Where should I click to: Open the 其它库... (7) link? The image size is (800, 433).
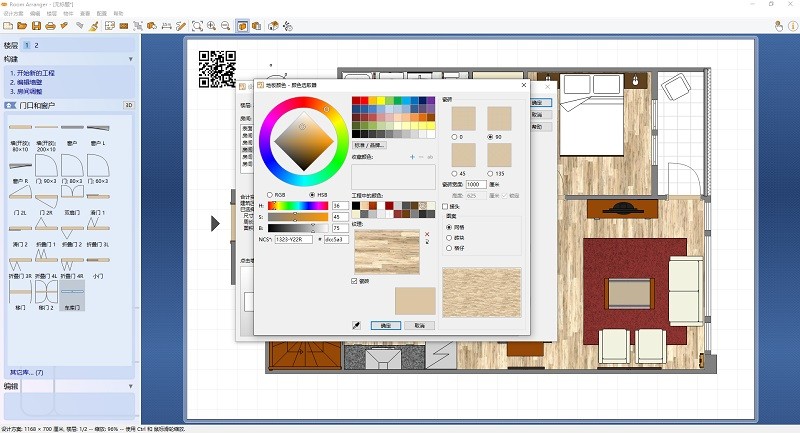pos(27,372)
